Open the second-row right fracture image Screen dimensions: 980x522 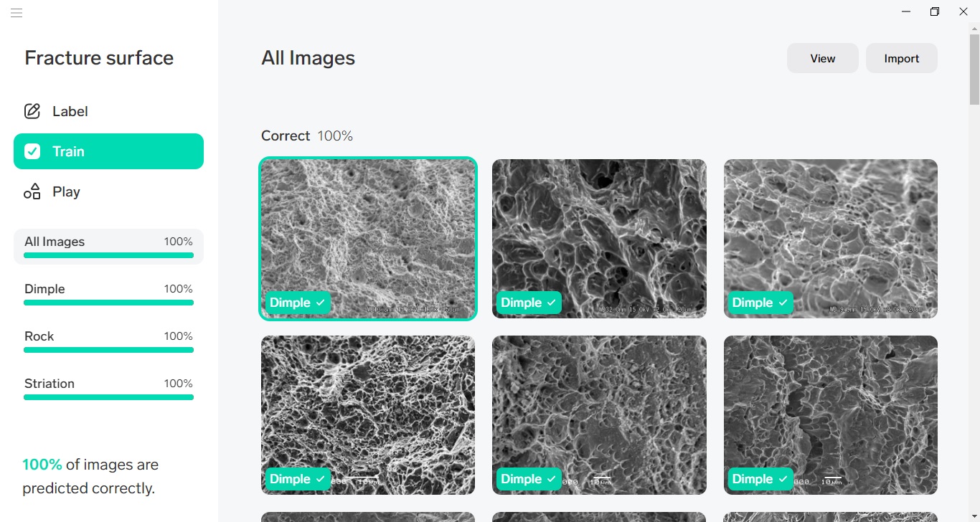click(x=831, y=415)
